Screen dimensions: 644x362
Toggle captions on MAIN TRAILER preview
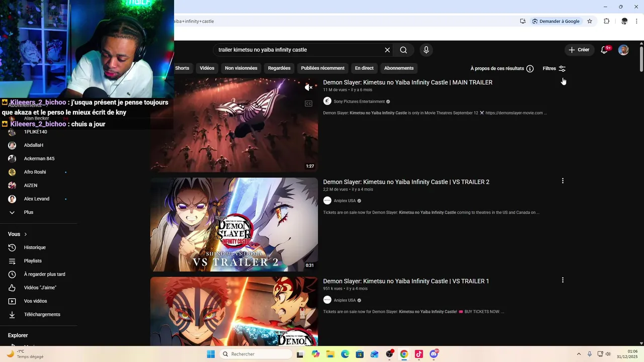(308, 104)
